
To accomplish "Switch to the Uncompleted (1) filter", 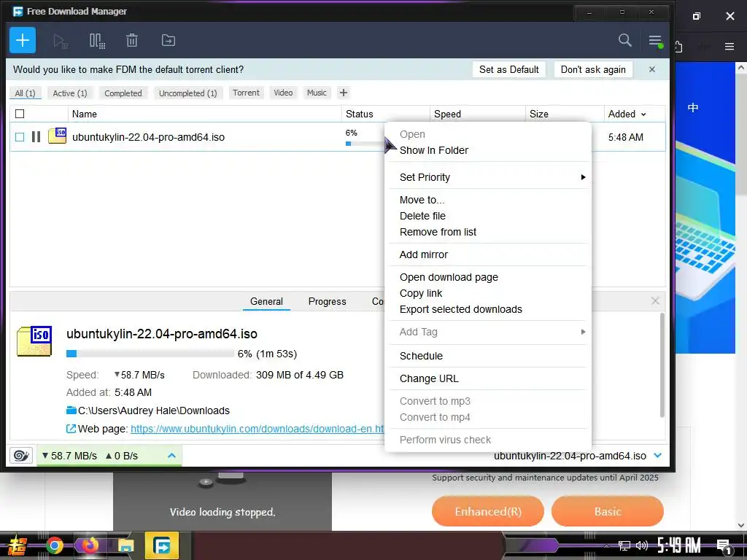I will click(187, 93).
